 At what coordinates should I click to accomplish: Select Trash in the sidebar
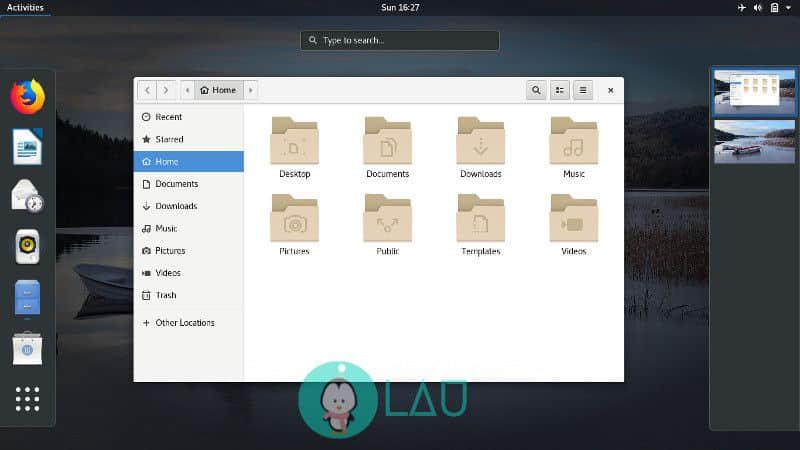(x=166, y=295)
